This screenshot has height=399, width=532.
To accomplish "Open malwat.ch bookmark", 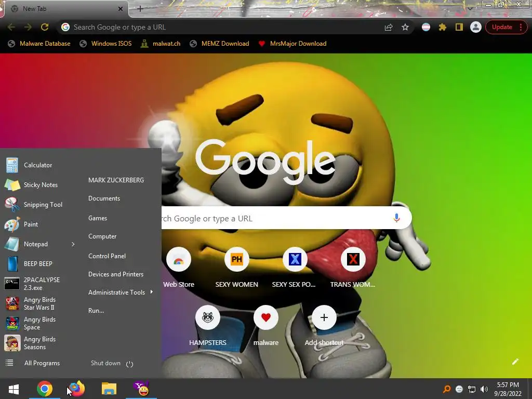I will pos(161,44).
